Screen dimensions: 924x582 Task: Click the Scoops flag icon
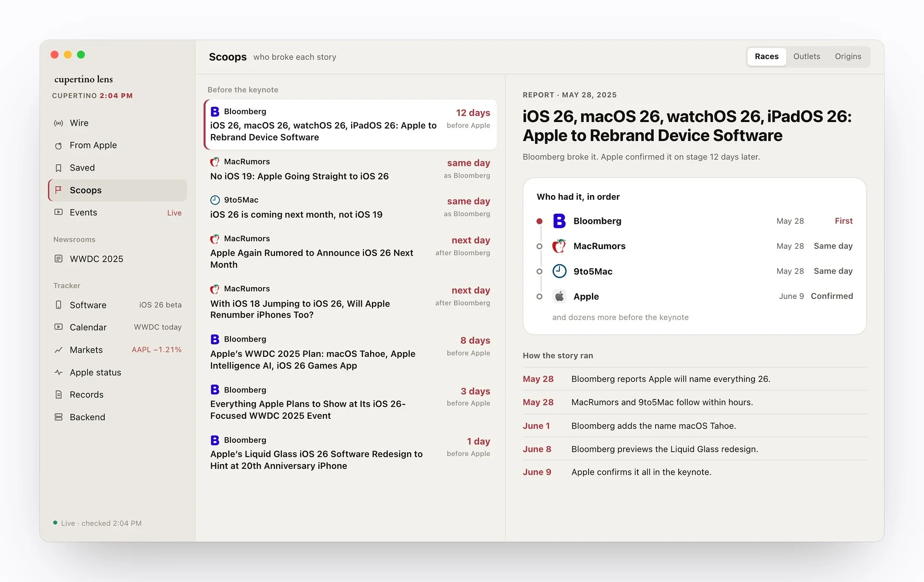click(x=59, y=190)
